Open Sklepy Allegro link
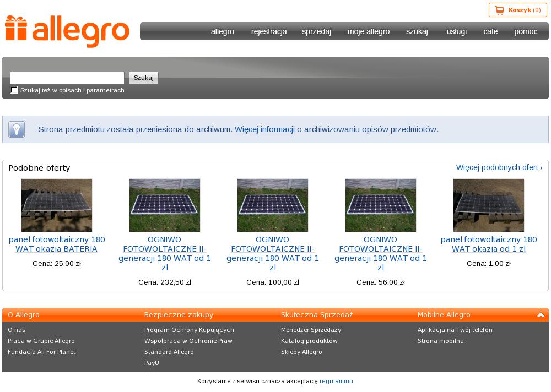 pos(301,352)
